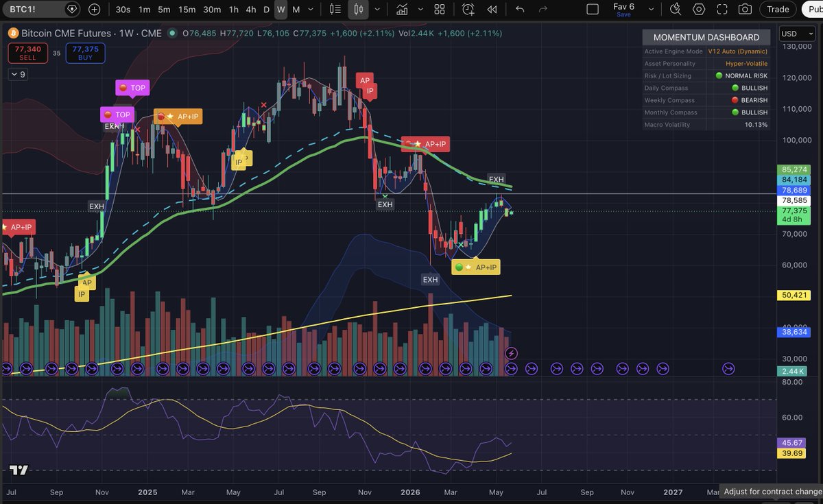Select the M monthly interval
The image size is (823, 504).
coord(296,10)
